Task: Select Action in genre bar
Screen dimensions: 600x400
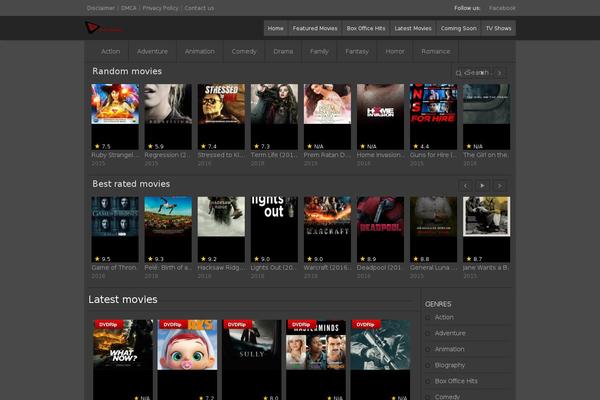Action: pyautogui.click(x=111, y=51)
